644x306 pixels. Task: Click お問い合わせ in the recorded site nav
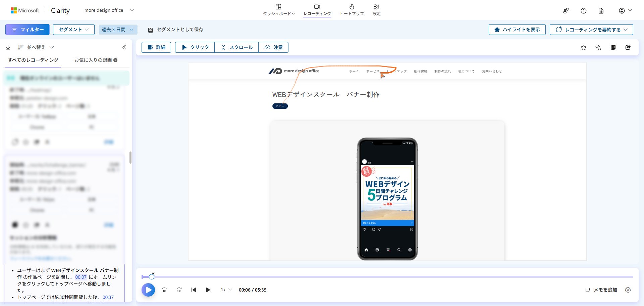tap(492, 71)
